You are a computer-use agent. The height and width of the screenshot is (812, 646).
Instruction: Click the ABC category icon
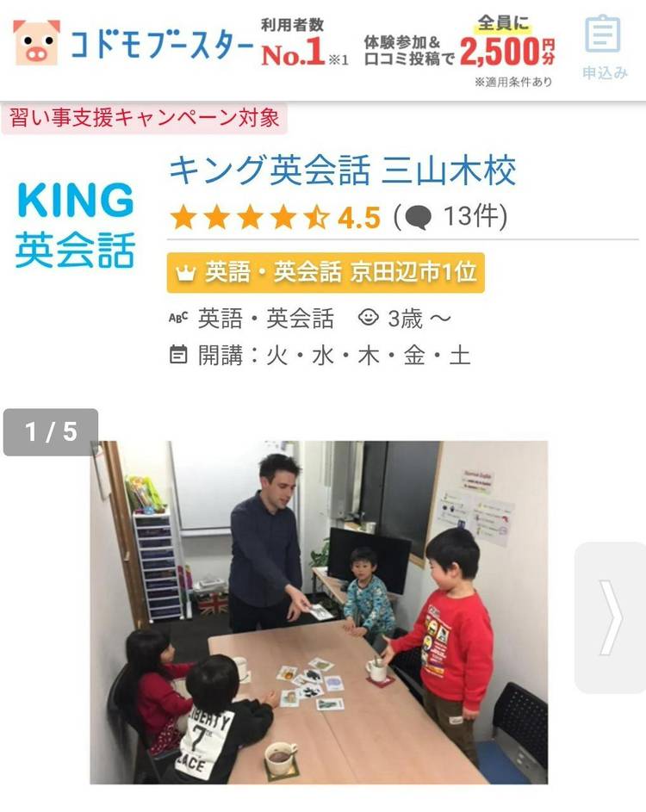pos(178,318)
